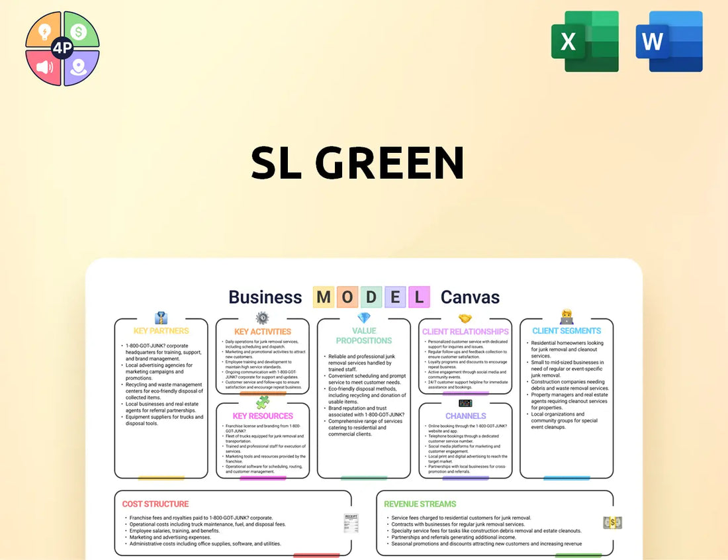728x560 pixels.
Task: Click 'Operational costs including truck maintenance' bullet
Action: (x=206, y=524)
